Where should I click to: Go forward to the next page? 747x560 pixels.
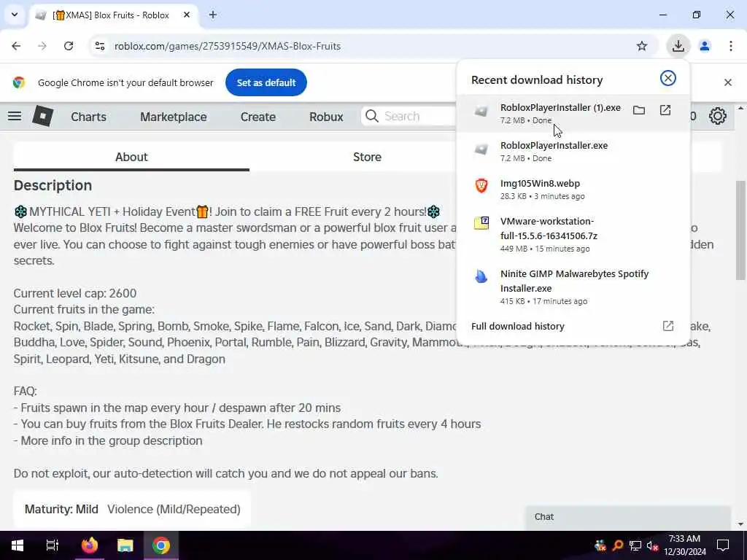pyautogui.click(x=42, y=46)
